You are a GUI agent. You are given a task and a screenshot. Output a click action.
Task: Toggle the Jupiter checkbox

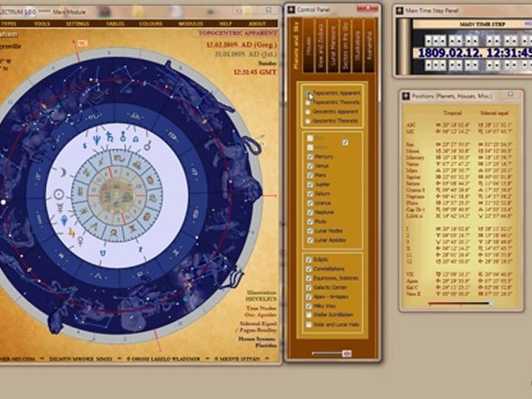click(310, 184)
